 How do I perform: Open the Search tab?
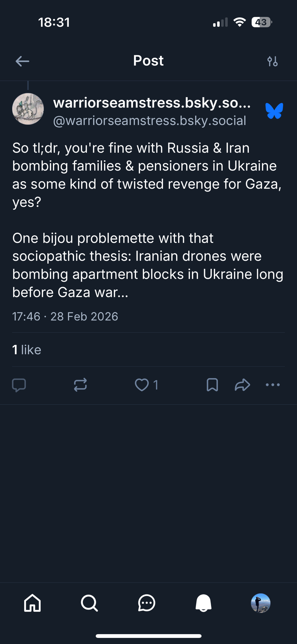89,603
